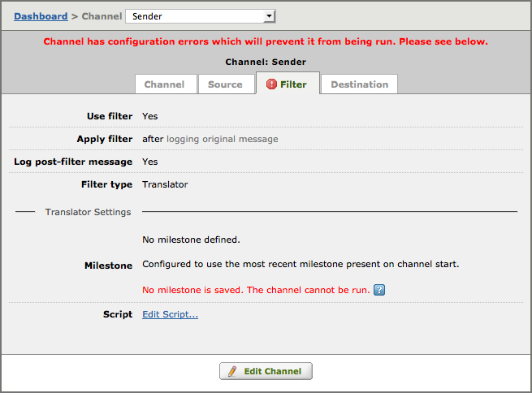532x393 pixels.
Task: Click the Edit Channel button
Action: pyautogui.click(x=266, y=371)
